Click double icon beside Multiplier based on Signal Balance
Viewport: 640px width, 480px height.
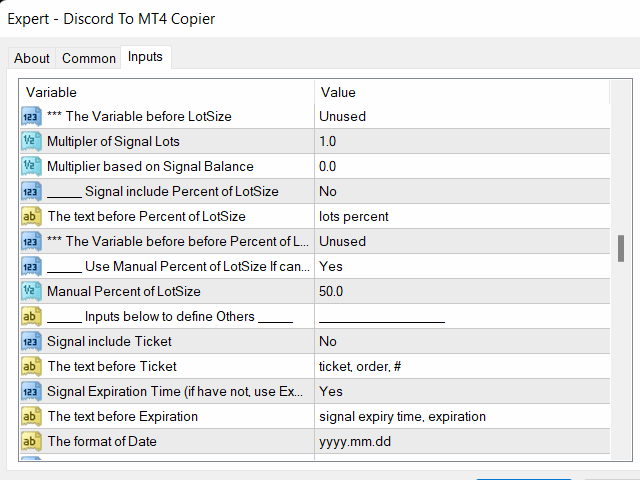pos(31,167)
